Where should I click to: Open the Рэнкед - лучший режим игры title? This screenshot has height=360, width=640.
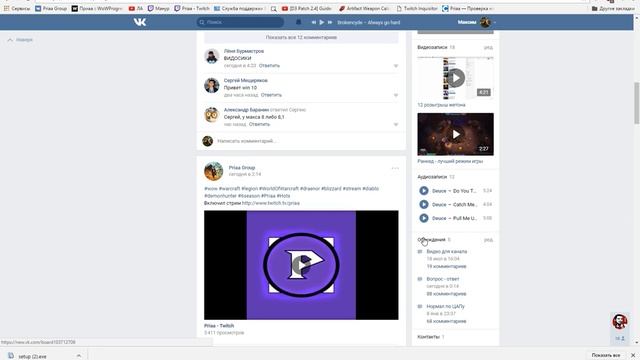click(x=450, y=161)
